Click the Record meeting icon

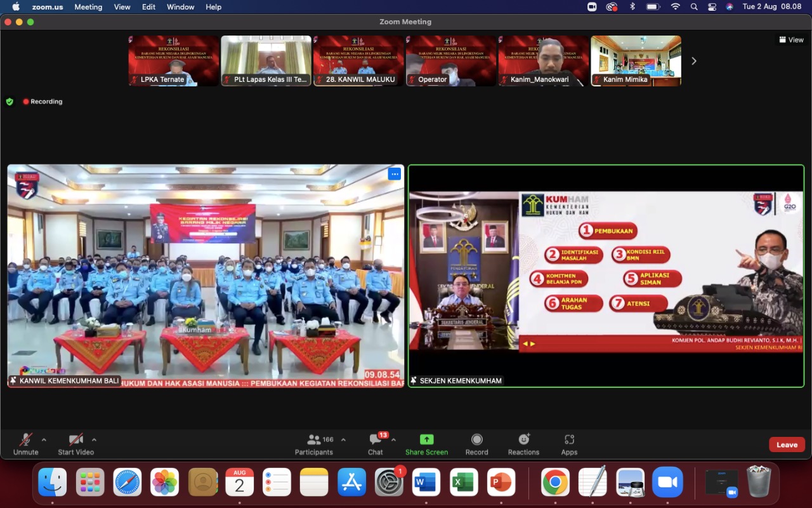(476, 440)
